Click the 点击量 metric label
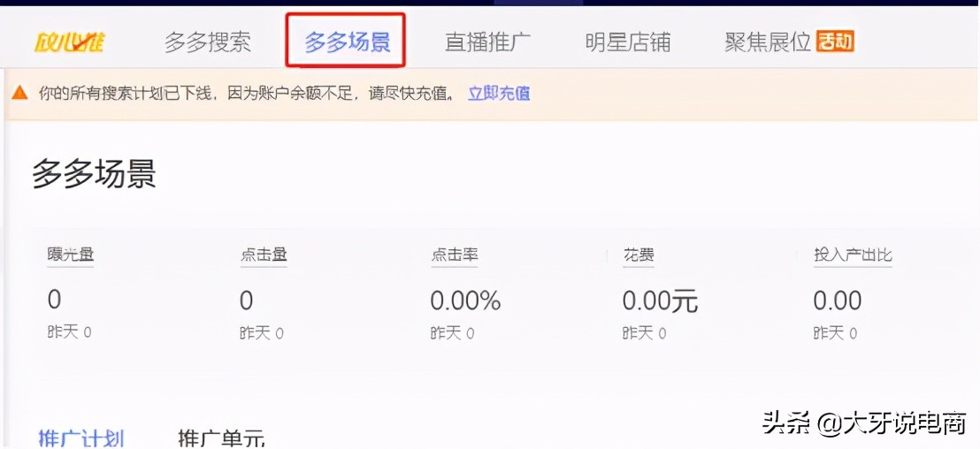Image resolution: width=980 pixels, height=449 pixels. (264, 255)
